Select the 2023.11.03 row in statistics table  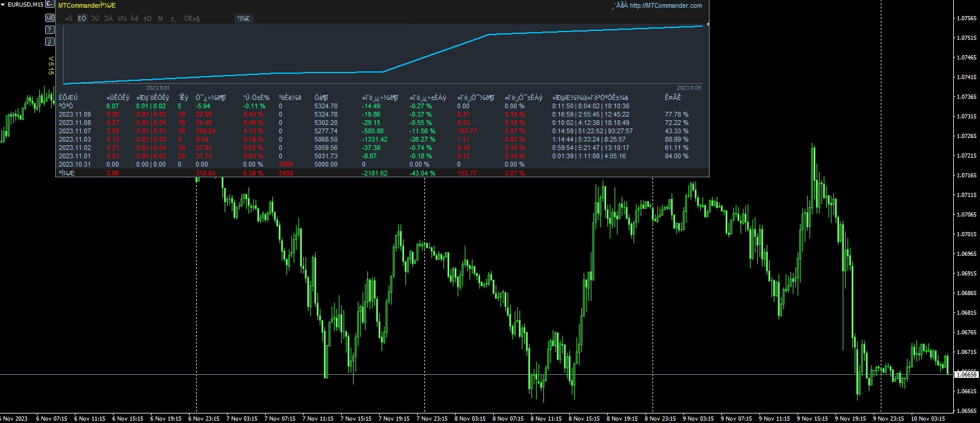pos(75,139)
